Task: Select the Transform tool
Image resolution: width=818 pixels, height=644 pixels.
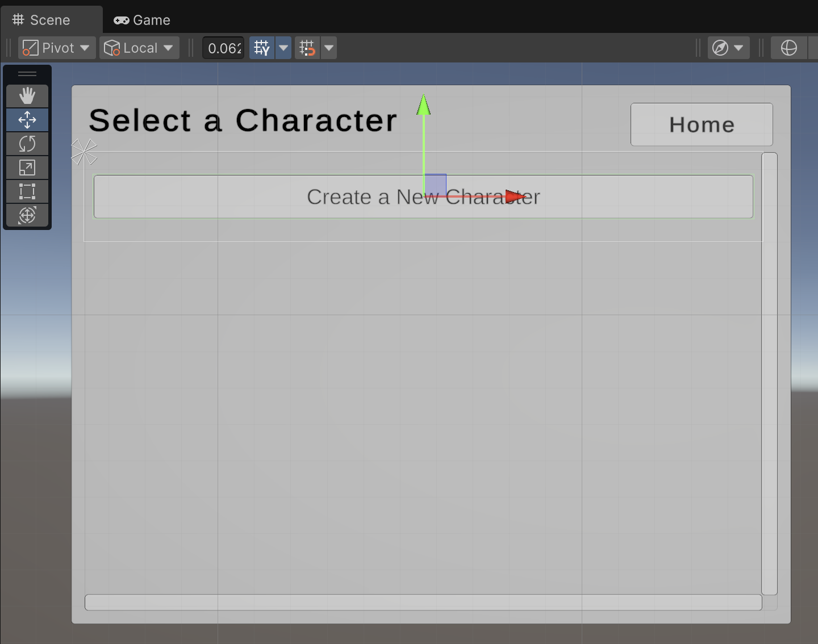Action: pos(27,215)
